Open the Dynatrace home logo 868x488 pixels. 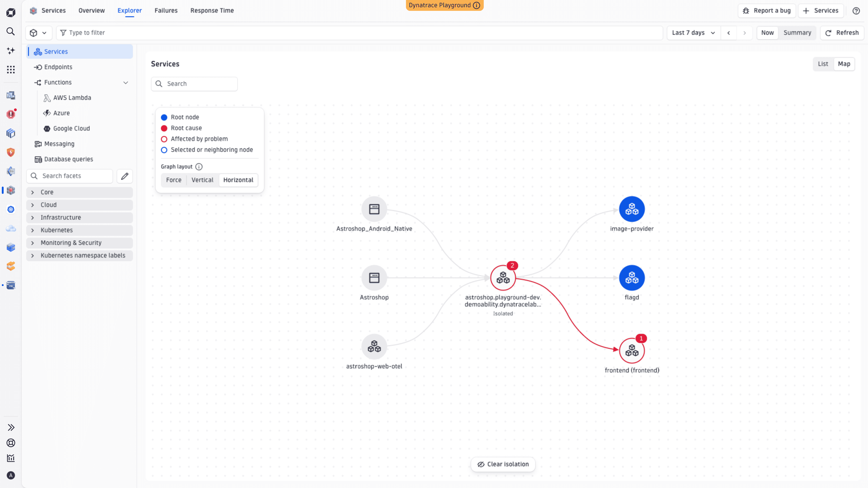click(x=11, y=13)
